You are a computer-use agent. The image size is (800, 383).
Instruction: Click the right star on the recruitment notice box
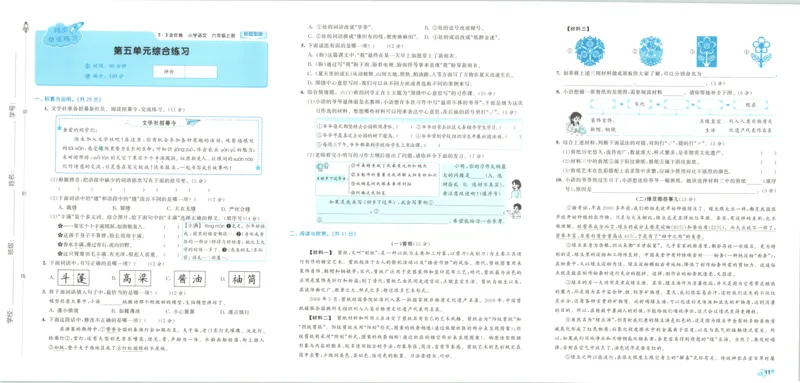258,167
